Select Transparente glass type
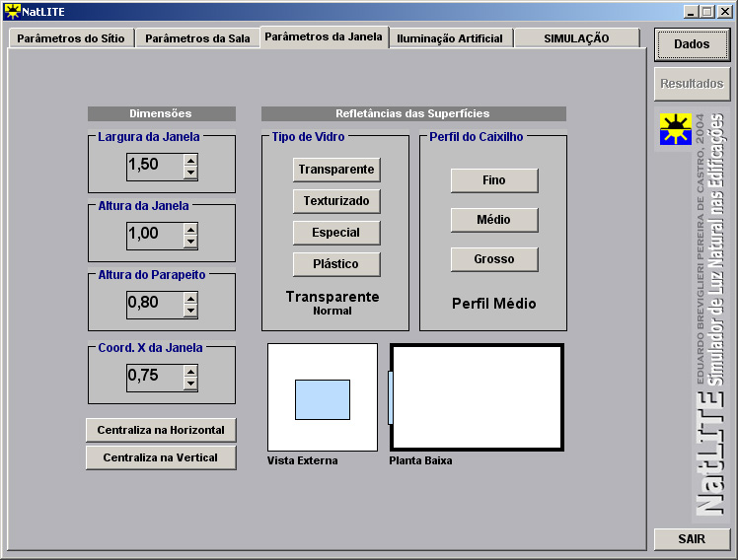 [336, 170]
